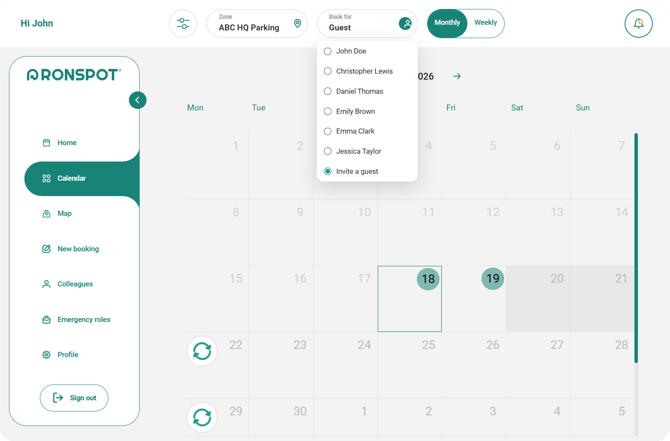Select Calendar in the sidebar
The height and width of the screenshot is (441, 670).
[x=81, y=178]
